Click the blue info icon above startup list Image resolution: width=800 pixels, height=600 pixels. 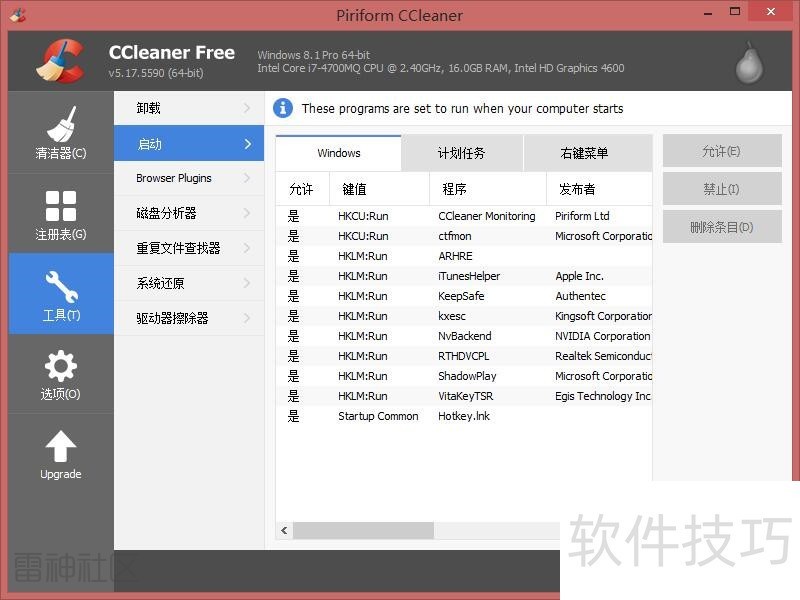pyautogui.click(x=283, y=108)
